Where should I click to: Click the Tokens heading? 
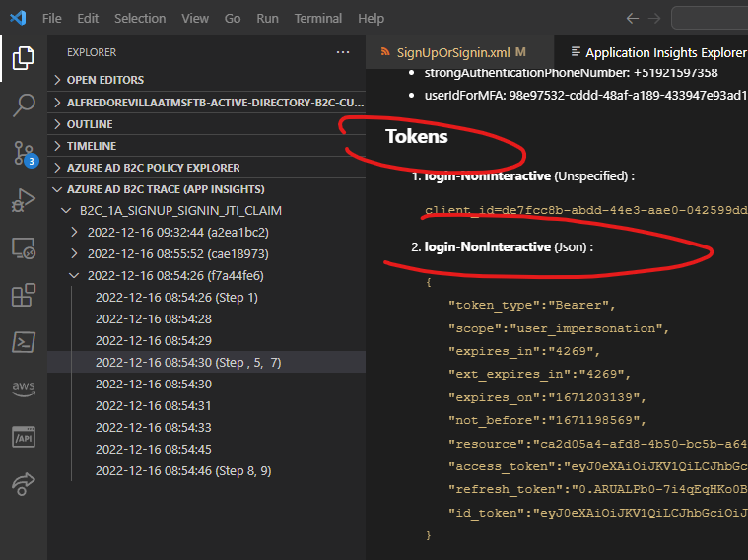point(417,136)
